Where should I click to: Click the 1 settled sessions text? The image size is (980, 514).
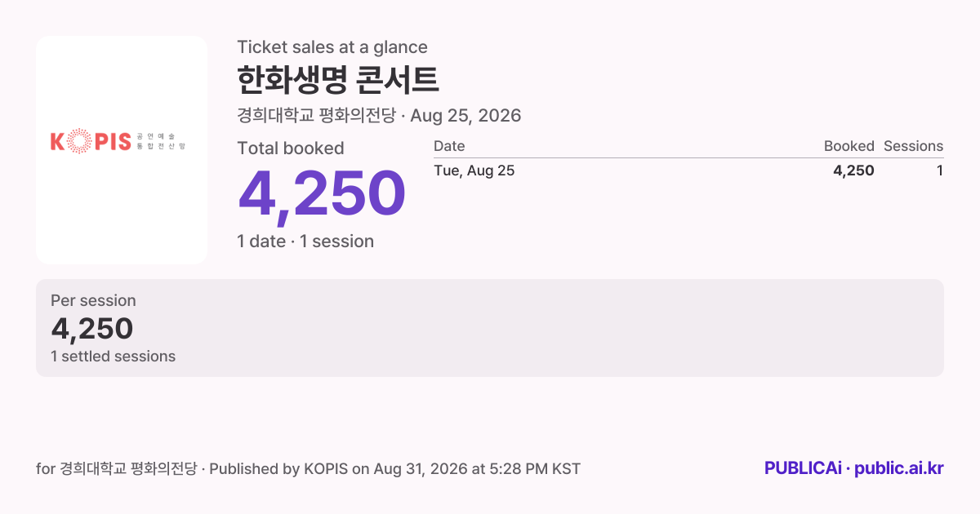(113, 357)
